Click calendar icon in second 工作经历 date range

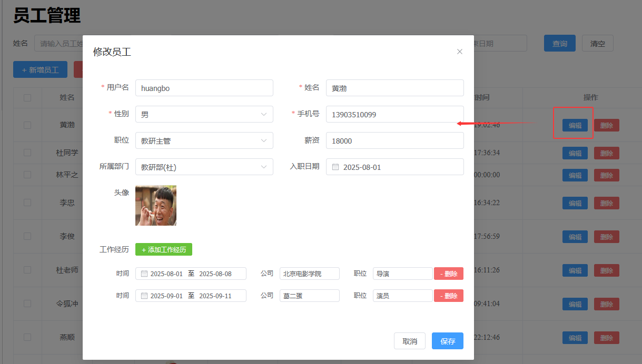pyautogui.click(x=144, y=296)
